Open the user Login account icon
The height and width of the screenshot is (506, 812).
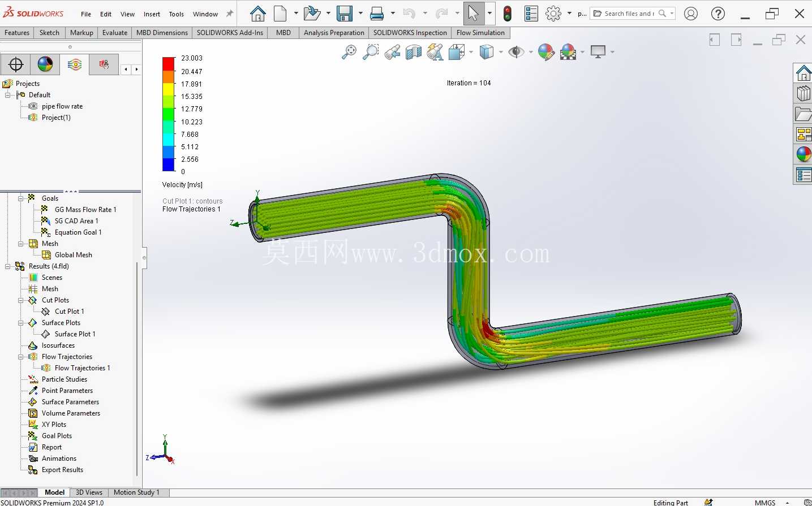click(691, 14)
